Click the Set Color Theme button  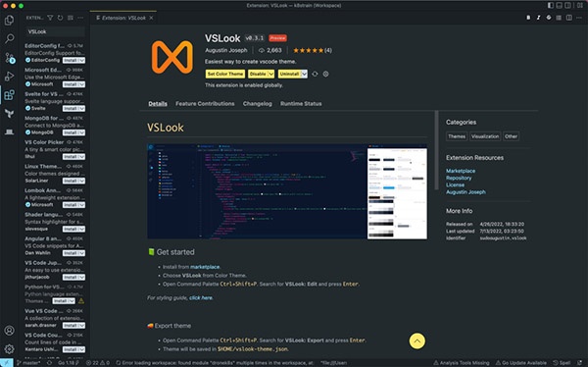coord(225,74)
